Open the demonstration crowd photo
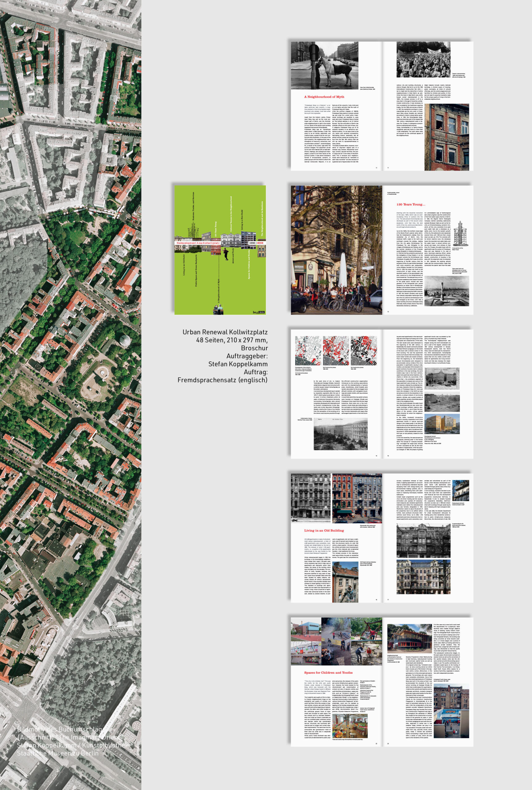This screenshot has width=532, height=790. click(423, 60)
